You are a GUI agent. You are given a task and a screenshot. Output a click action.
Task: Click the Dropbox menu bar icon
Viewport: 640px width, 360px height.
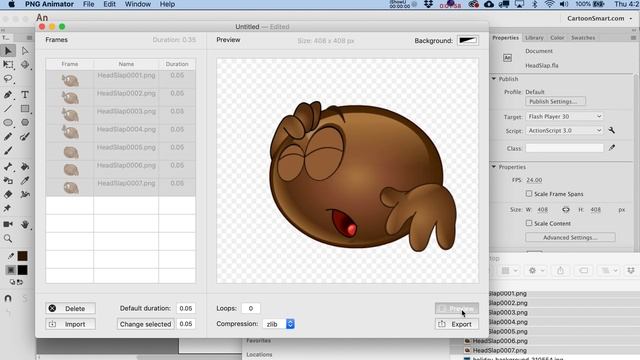click(428, 4)
